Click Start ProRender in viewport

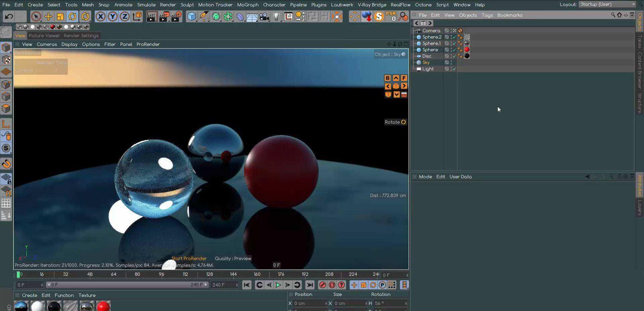coord(189,258)
